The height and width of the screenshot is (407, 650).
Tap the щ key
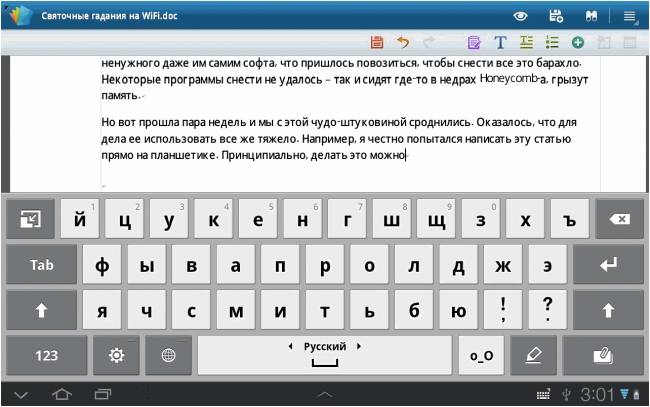(436, 219)
